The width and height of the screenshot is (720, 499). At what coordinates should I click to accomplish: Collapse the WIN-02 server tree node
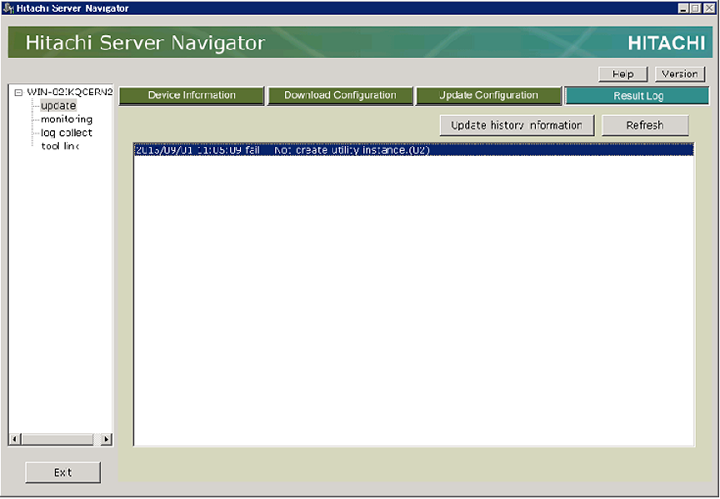tap(18, 92)
